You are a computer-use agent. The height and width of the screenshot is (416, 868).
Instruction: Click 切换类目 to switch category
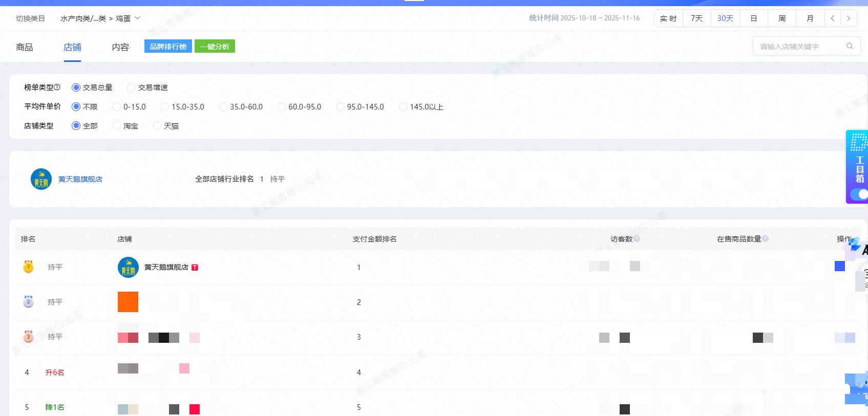click(x=30, y=18)
